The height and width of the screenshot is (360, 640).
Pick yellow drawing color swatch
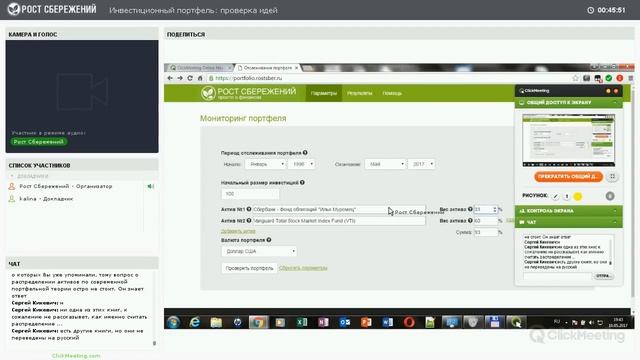578,197
